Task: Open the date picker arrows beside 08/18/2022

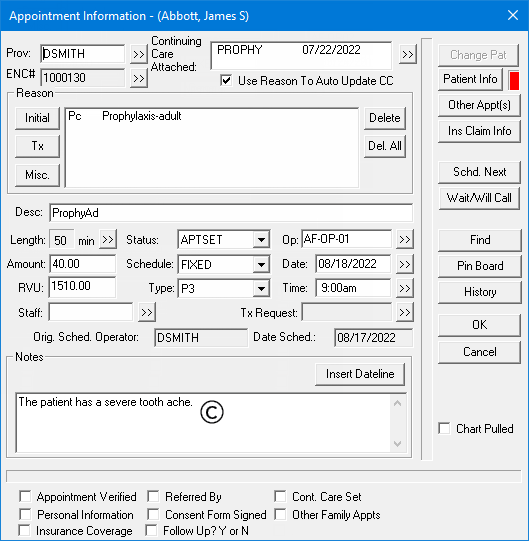Action: coord(405,264)
